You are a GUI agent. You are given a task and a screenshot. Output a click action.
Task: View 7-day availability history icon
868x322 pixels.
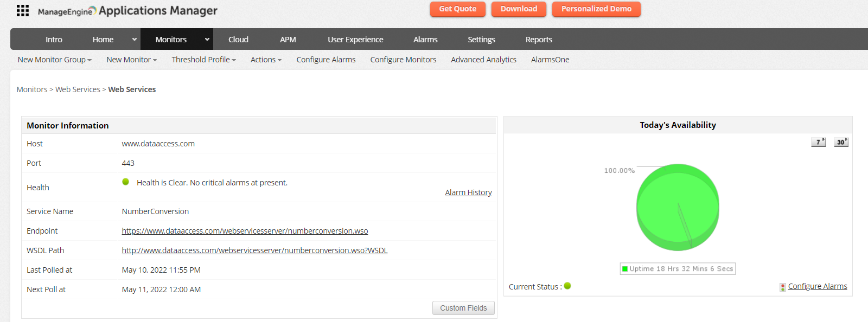coord(818,142)
